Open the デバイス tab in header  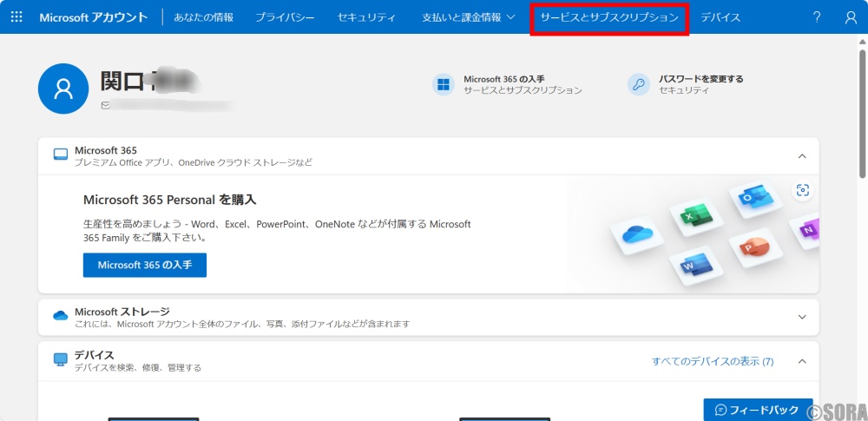720,17
